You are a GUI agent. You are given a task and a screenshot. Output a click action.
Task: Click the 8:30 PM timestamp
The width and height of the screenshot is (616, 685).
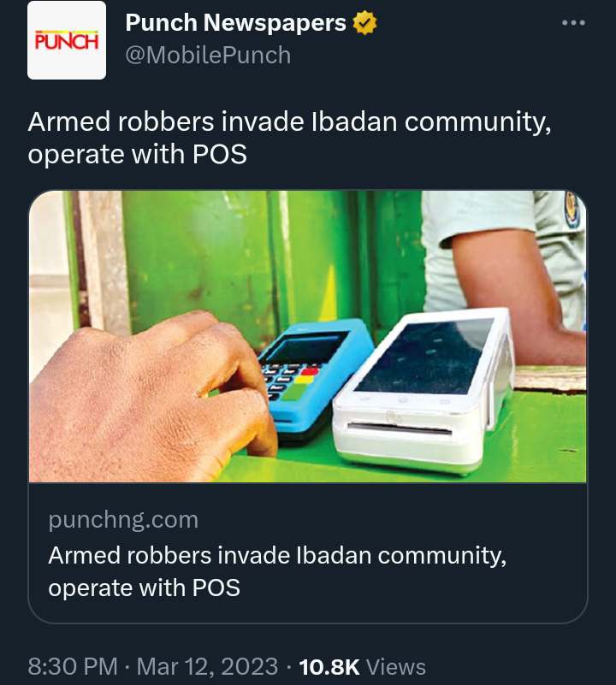coord(73,667)
